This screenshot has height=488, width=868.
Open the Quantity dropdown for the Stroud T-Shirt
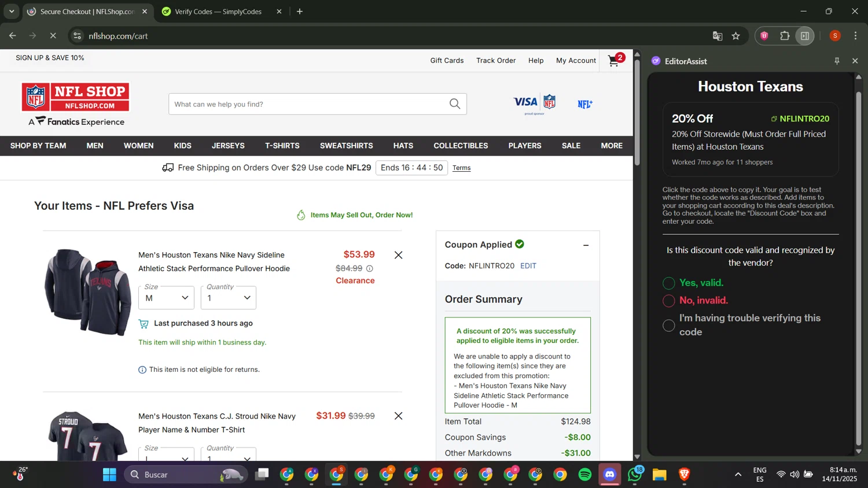coord(228,454)
